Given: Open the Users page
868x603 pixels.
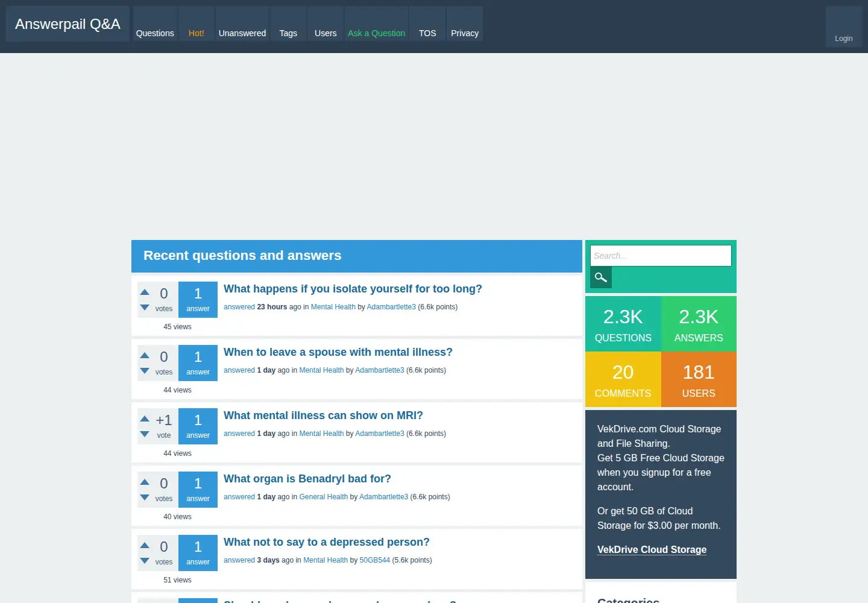Looking at the screenshot, I should (325, 24).
